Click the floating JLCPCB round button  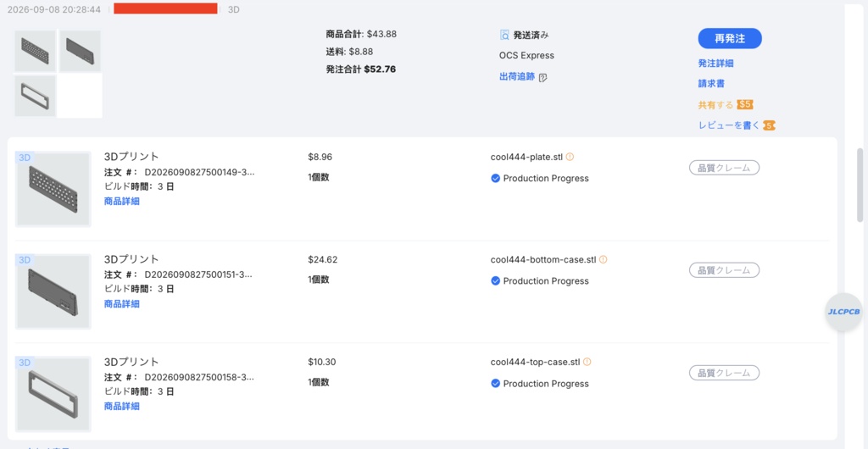[843, 312]
